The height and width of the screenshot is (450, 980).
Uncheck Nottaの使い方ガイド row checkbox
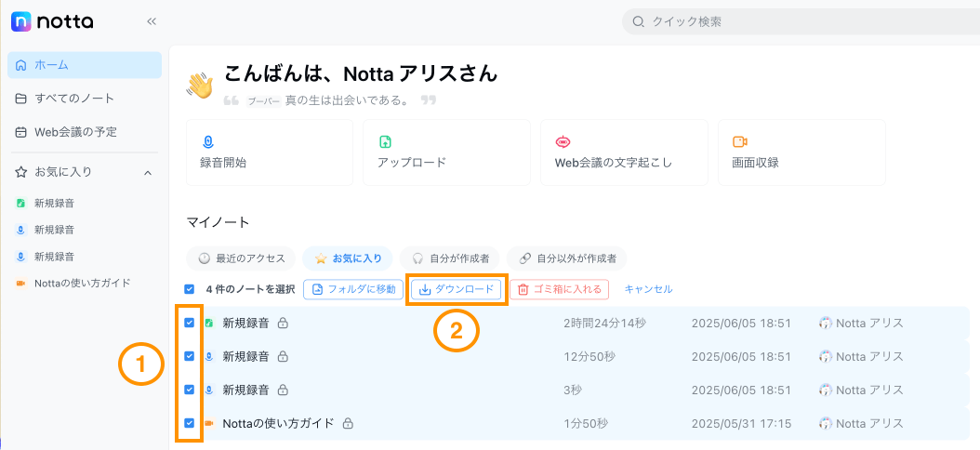pyautogui.click(x=189, y=423)
